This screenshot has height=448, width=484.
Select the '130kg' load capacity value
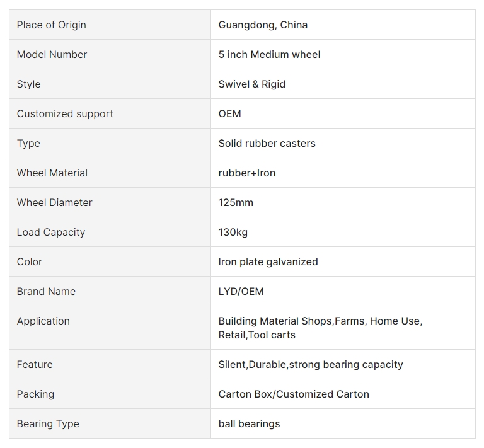(x=233, y=232)
